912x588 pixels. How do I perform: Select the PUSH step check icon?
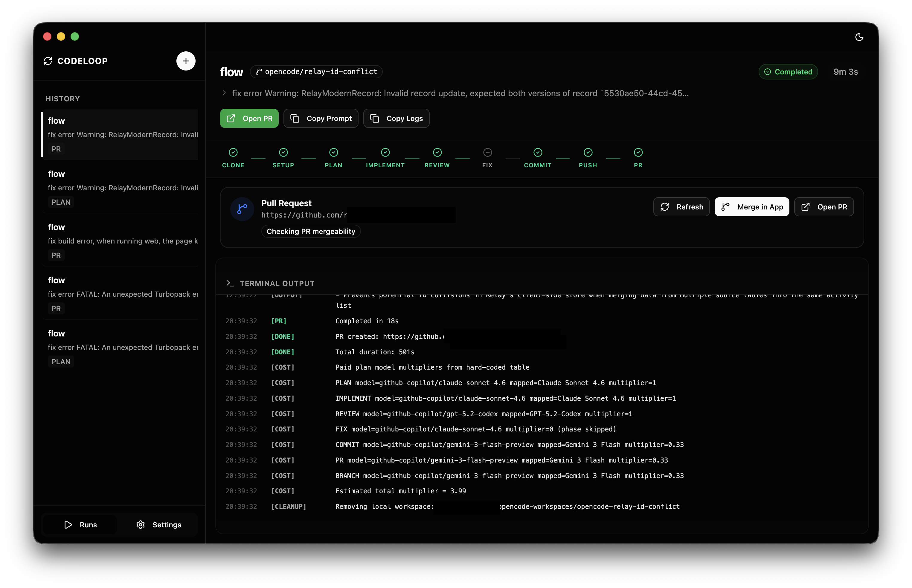(588, 152)
